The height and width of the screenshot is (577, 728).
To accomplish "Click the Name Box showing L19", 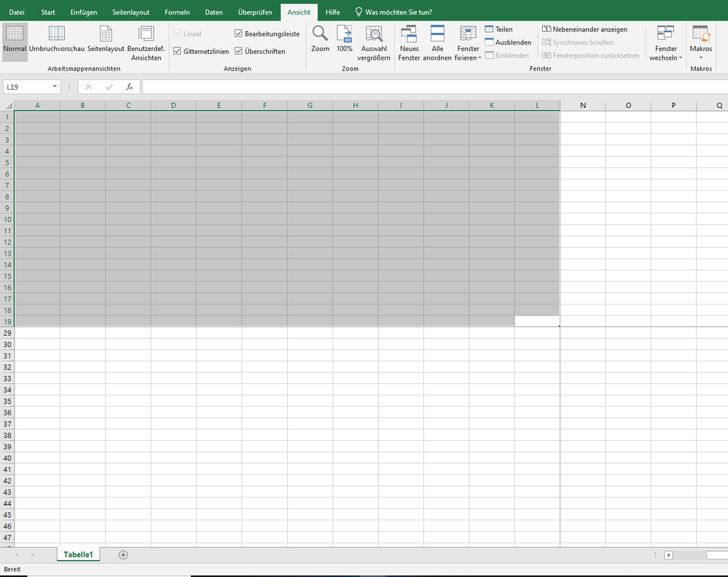I will 27,87.
